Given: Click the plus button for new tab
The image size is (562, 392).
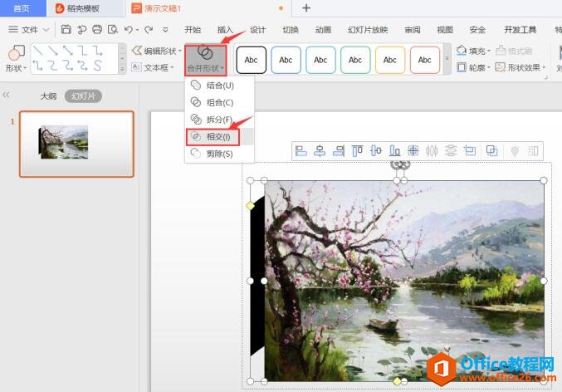Looking at the screenshot, I should point(306,8).
